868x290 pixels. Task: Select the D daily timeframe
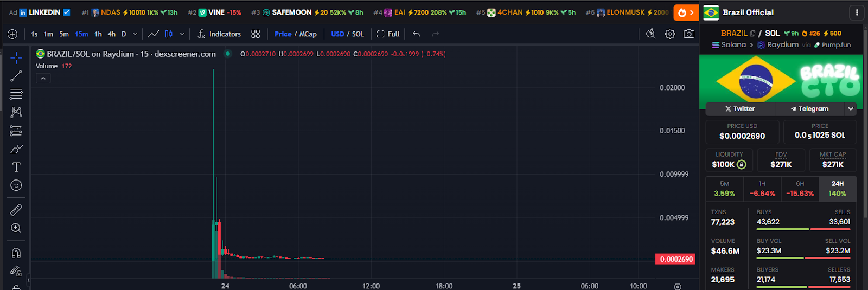124,34
